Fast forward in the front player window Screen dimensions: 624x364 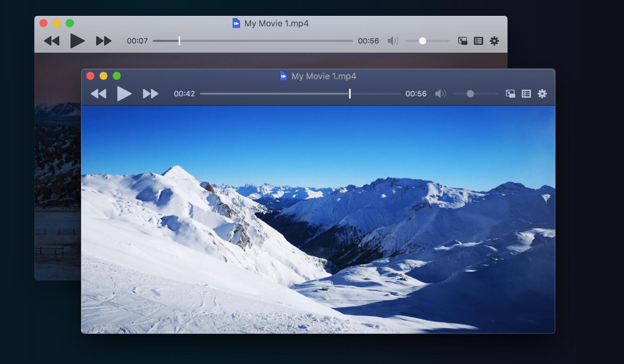click(150, 94)
